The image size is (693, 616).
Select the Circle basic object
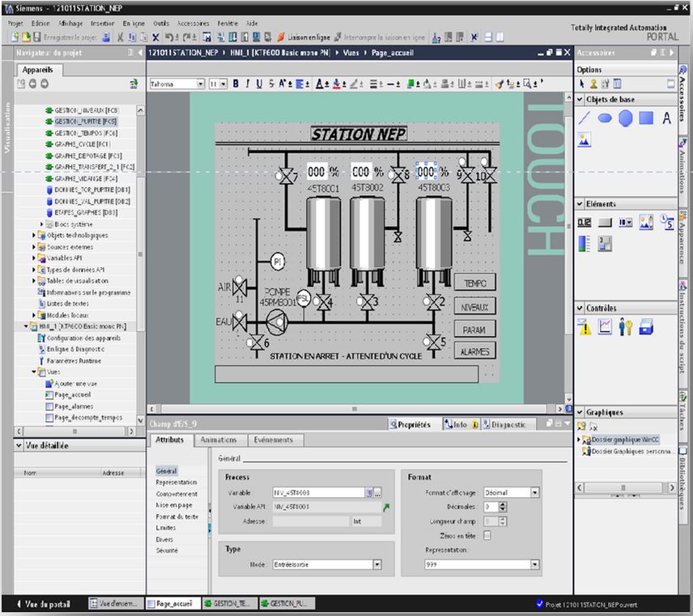click(625, 118)
